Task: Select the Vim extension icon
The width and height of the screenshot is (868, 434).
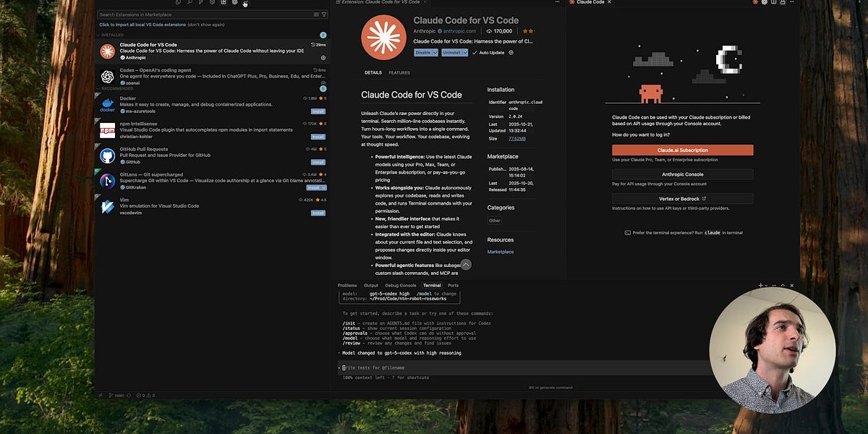Action: [109, 208]
